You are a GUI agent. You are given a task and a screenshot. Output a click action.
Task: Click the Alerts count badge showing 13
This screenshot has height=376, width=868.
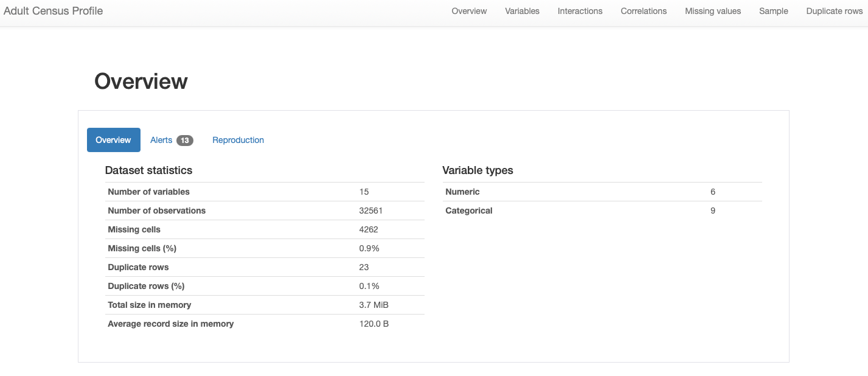pos(184,141)
